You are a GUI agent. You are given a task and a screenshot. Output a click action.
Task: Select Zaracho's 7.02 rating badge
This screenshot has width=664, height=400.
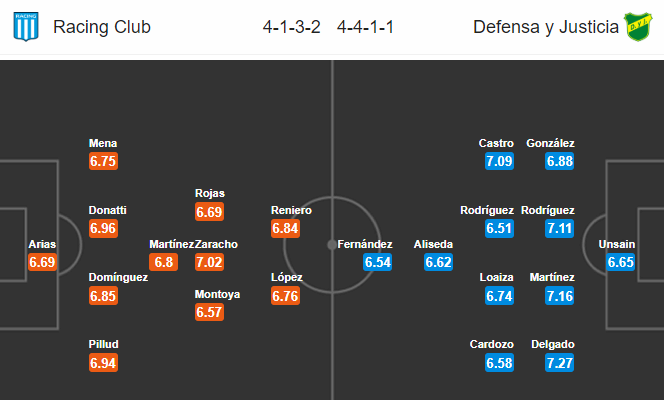pos(209,262)
